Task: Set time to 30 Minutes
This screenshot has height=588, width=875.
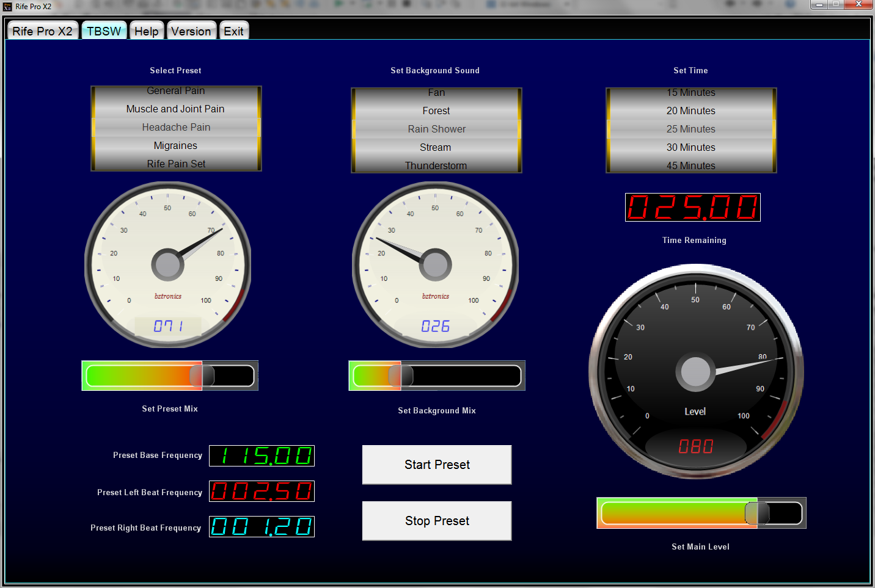Action: pos(691,147)
